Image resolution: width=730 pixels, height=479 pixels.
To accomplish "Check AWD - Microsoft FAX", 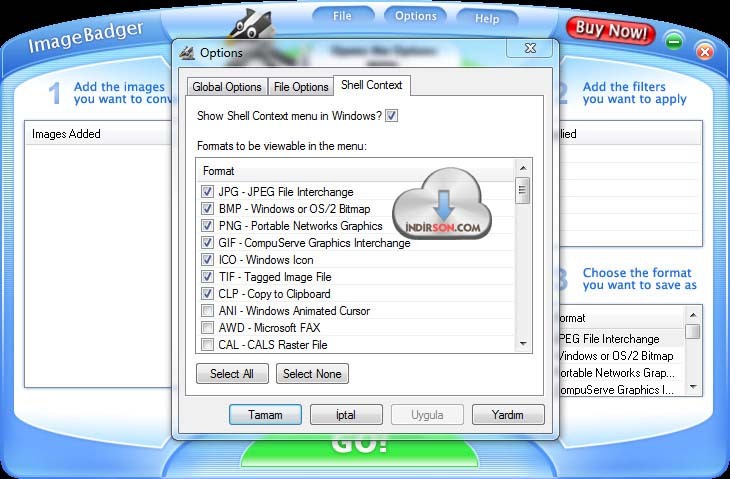I will point(207,328).
